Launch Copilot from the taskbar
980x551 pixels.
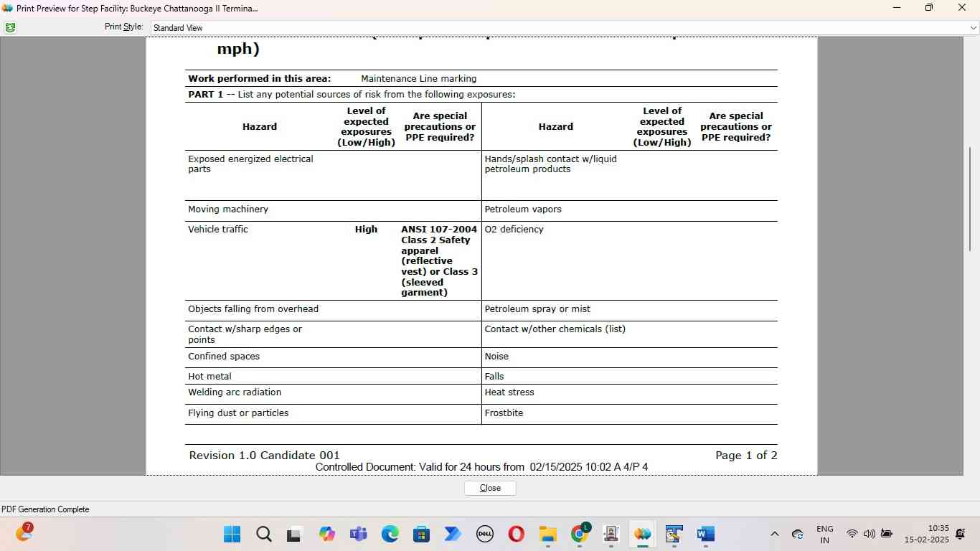(x=326, y=534)
